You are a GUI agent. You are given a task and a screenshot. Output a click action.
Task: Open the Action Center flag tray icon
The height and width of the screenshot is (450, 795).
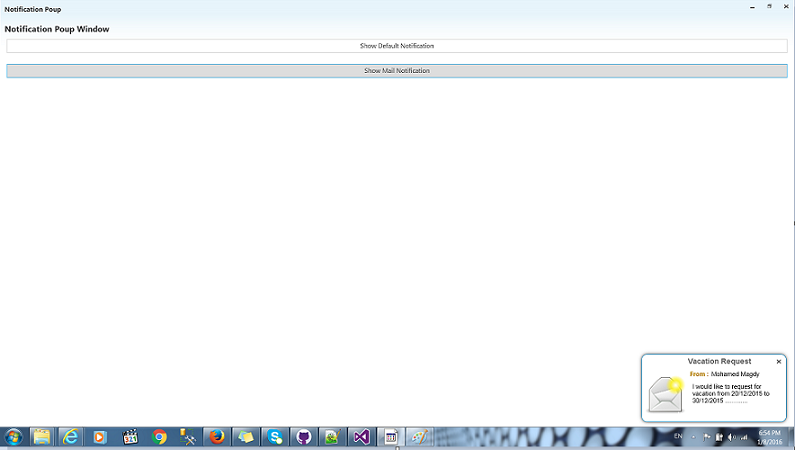(707, 437)
